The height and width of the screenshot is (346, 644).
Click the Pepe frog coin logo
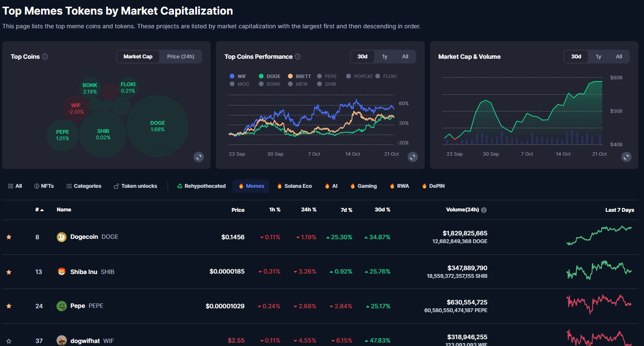coord(62,306)
